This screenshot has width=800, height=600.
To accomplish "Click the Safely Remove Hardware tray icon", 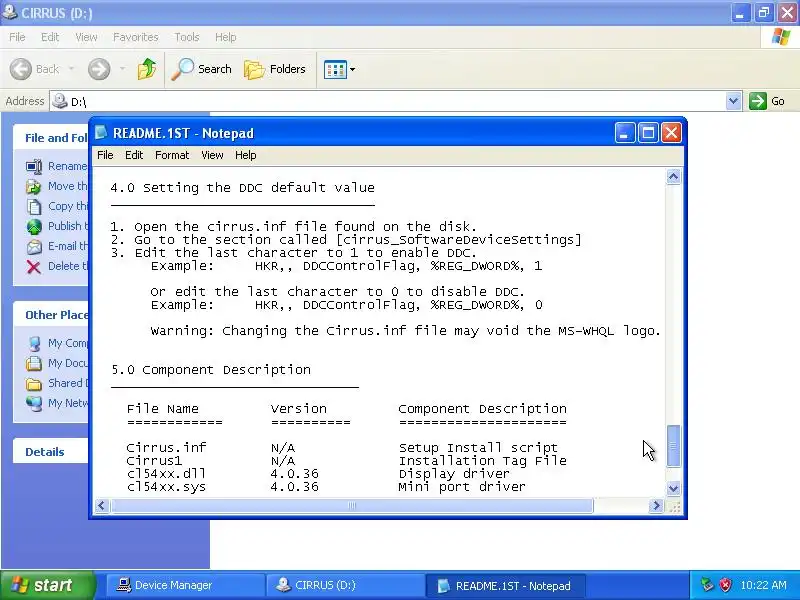I will coord(707,585).
